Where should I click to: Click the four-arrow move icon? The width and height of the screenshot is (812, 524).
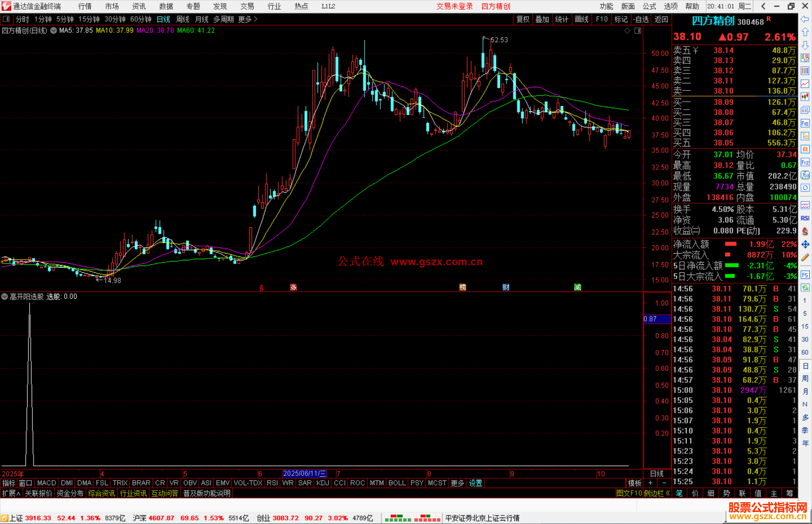point(805,245)
